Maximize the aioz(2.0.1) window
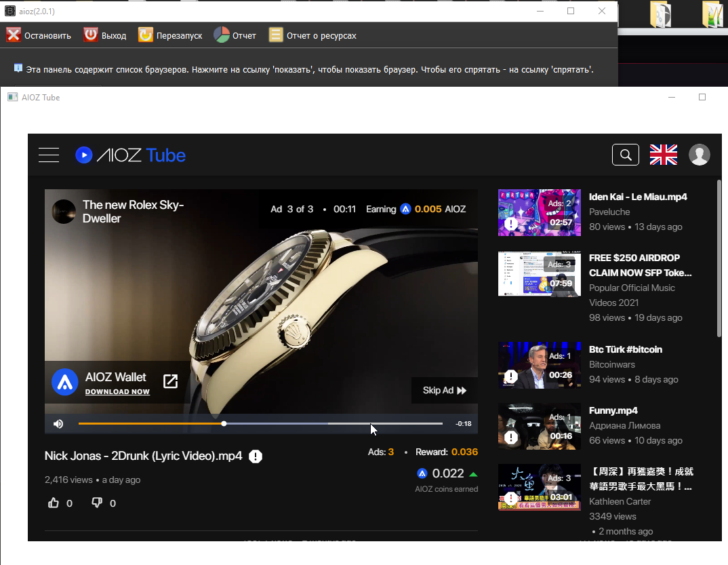728x565 pixels. [x=571, y=11]
